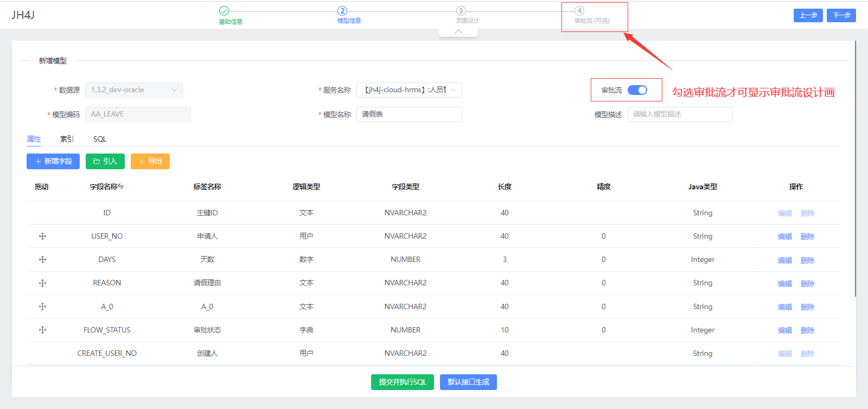Click 删除 in the DAYS row
Screen dimensions: 868x409
[808, 260]
